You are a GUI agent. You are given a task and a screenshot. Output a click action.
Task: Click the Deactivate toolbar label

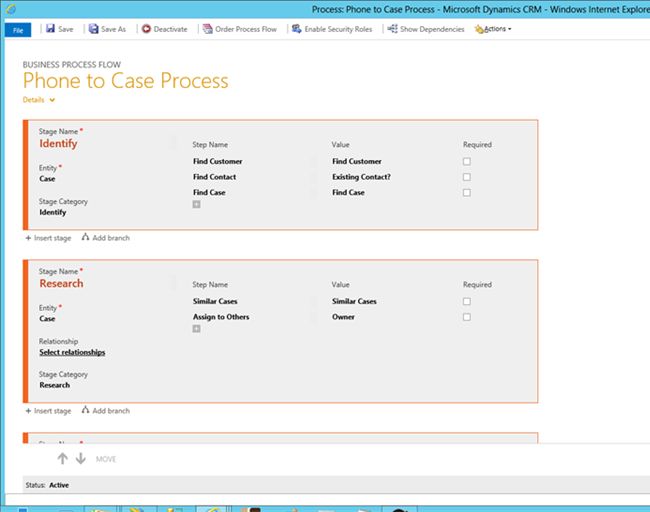coord(170,29)
